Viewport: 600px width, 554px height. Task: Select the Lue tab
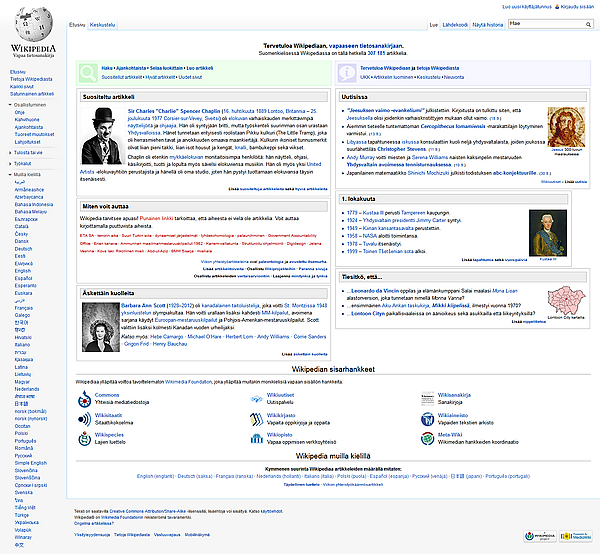(x=434, y=25)
